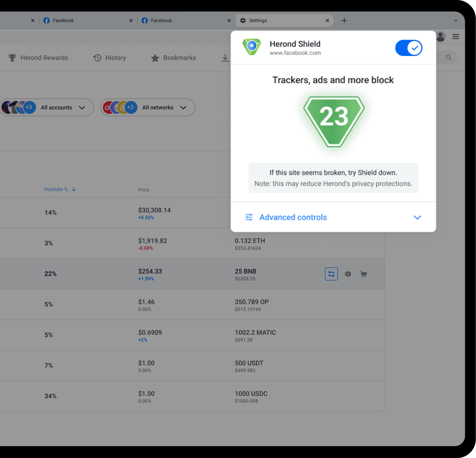Click the $0.6909 price

pyautogui.click(x=150, y=332)
